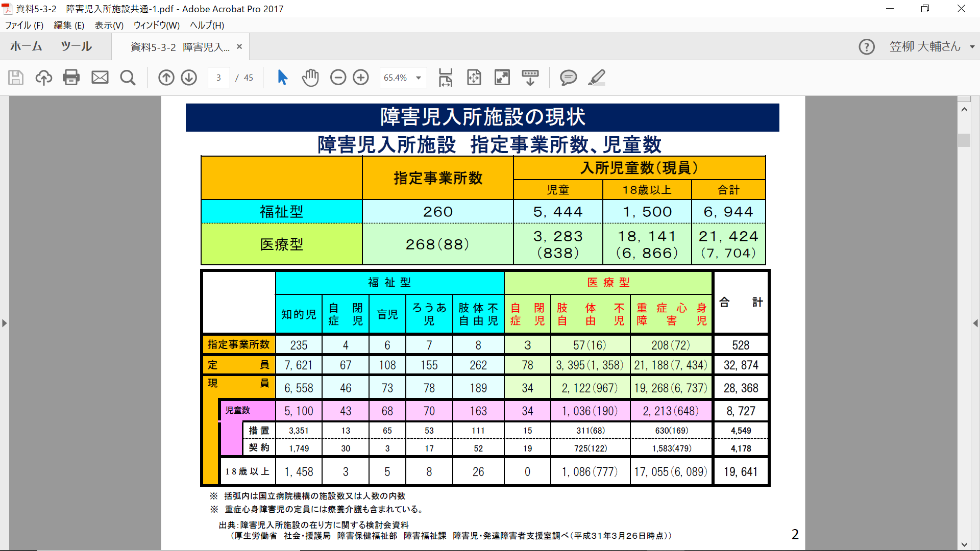Click the 福祉型 row label in upper table

[x=282, y=212]
